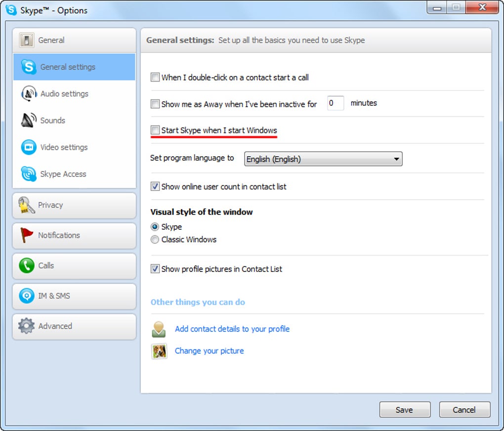The image size is (504, 431).
Task: Click Change your picture link
Action: (209, 351)
